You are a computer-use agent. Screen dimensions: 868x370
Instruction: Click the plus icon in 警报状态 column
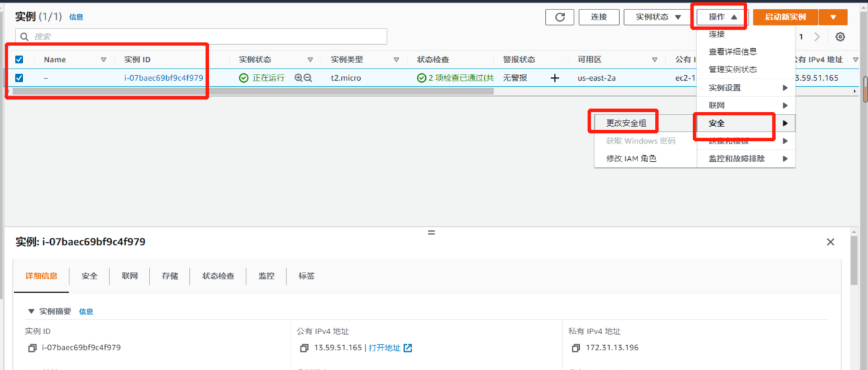pyautogui.click(x=555, y=78)
